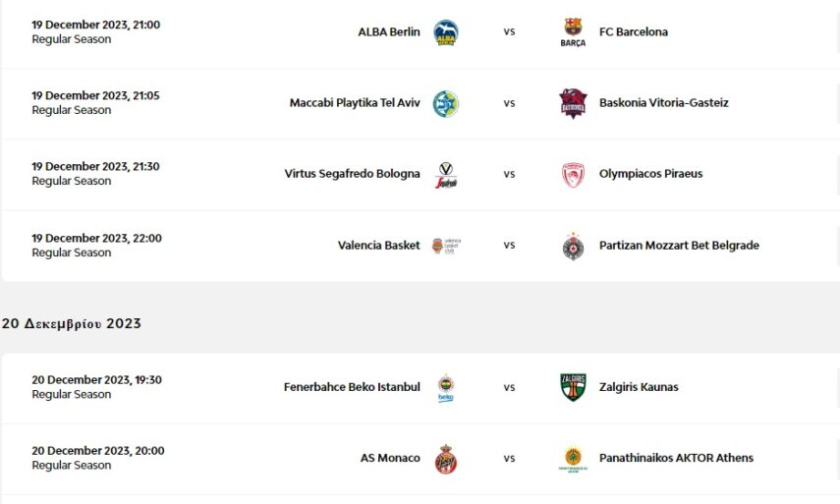Click the Zalgiris Kaunas green logo

pos(573,387)
